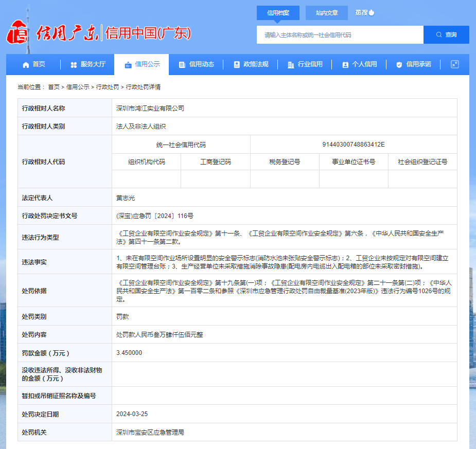Click the collapse icon at nav bar end

(454, 64)
